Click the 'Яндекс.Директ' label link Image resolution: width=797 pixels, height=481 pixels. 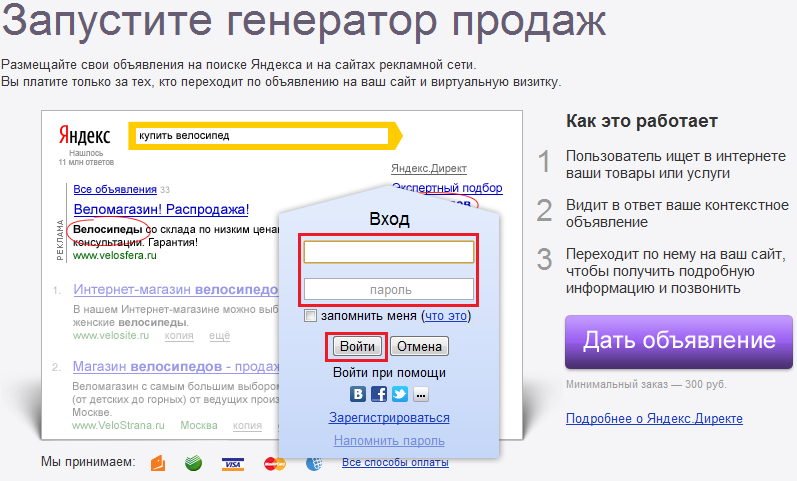click(x=429, y=168)
